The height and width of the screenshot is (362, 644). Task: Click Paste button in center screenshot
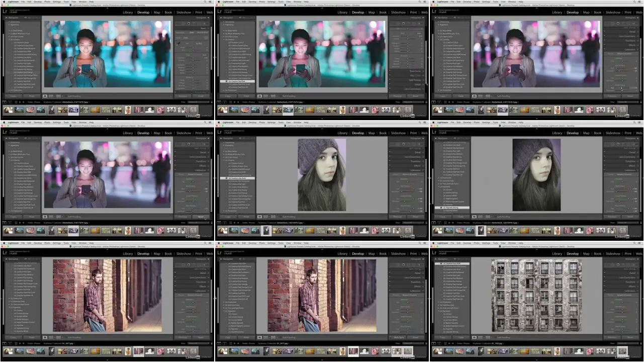coord(246,217)
